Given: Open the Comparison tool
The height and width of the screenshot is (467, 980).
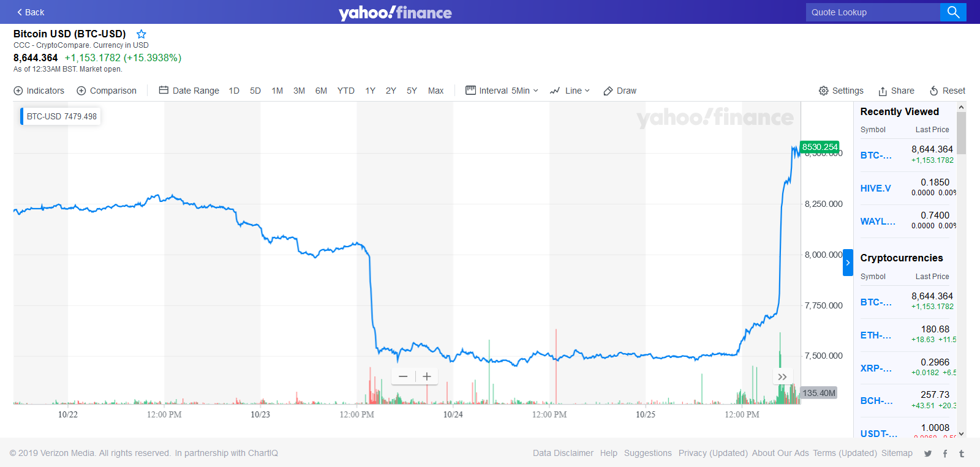Looking at the screenshot, I should pos(107,91).
